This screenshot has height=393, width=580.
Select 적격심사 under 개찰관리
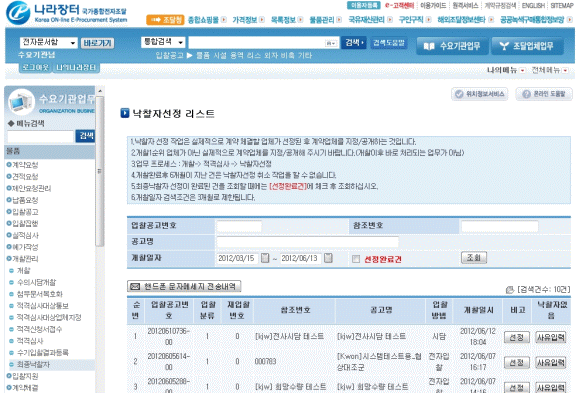coord(30,341)
